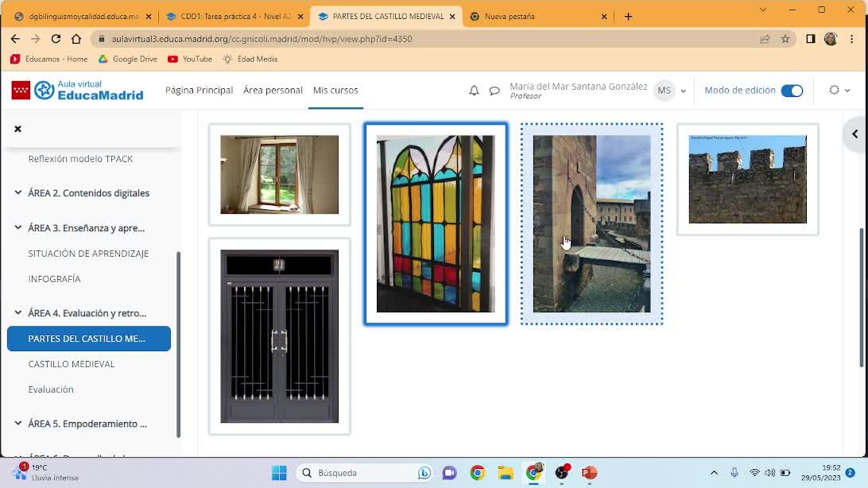Click the EducaMadrid logo
The width and height of the screenshot is (868, 488).
(x=78, y=90)
